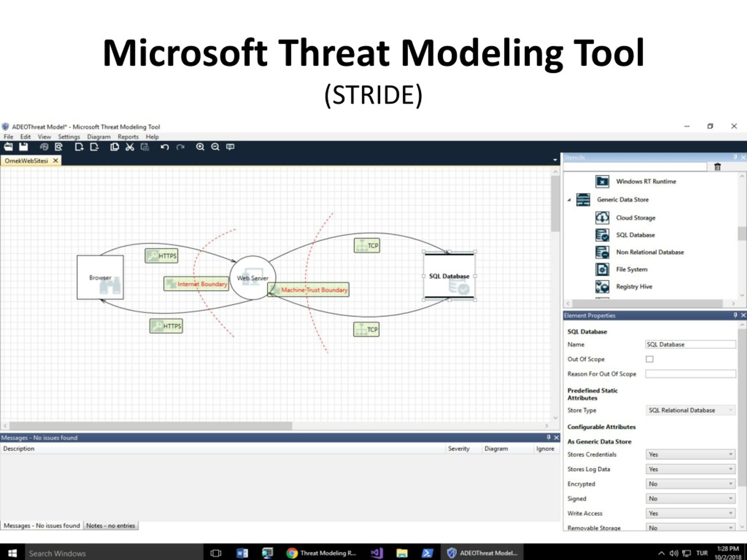Select the Non Relational Database stencil
The height and width of the screenshot is (560, 747).
pos(639,252)
